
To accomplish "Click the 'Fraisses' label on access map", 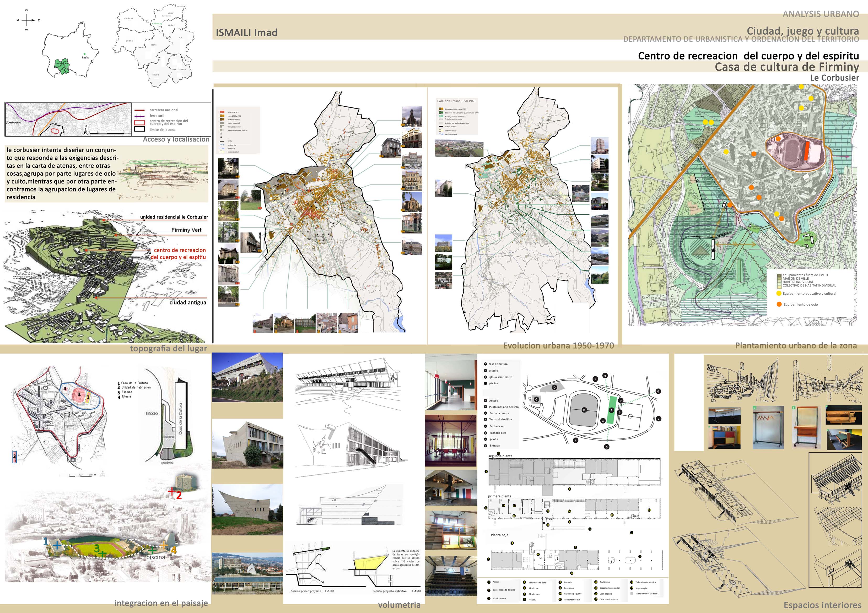I will (x=13, y=123).
